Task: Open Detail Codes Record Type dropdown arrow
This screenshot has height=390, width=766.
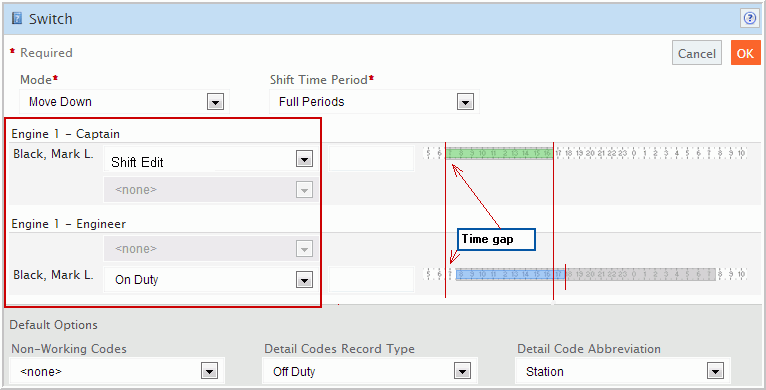Action: [462, 371]
